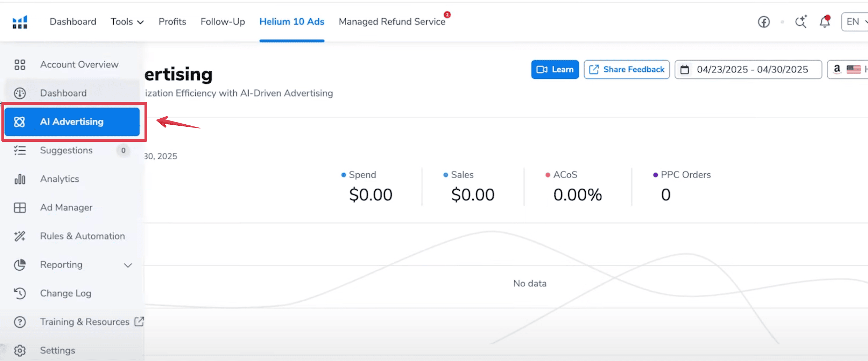The image size is (868, 361).
Task: Toggle the ACoS metric legend
Action: pyautogui.click(x=561, y=175)
